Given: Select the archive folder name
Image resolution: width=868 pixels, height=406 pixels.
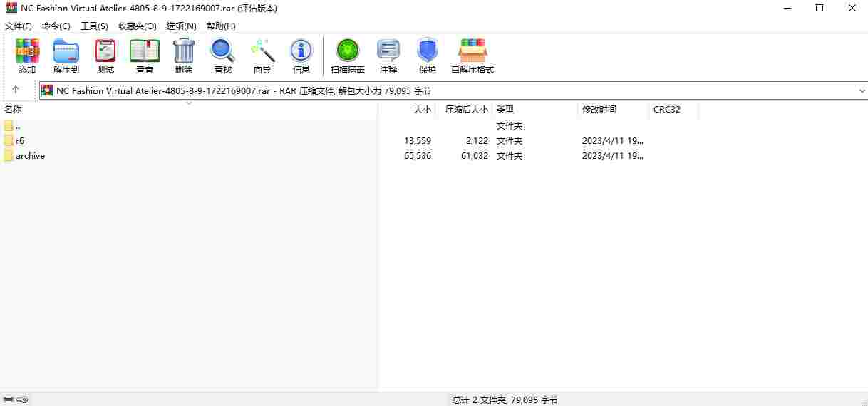Looking at the screenshot, I should (30, 155).
